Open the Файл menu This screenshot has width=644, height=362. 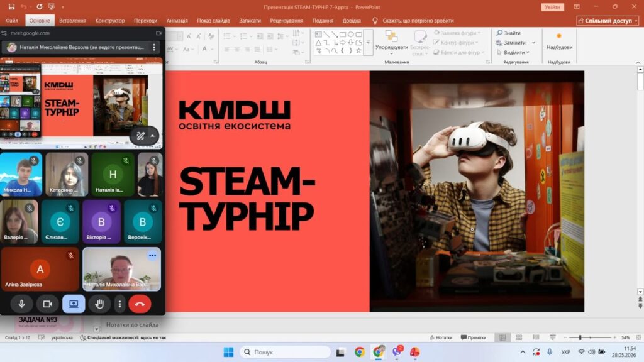point(12,21)
